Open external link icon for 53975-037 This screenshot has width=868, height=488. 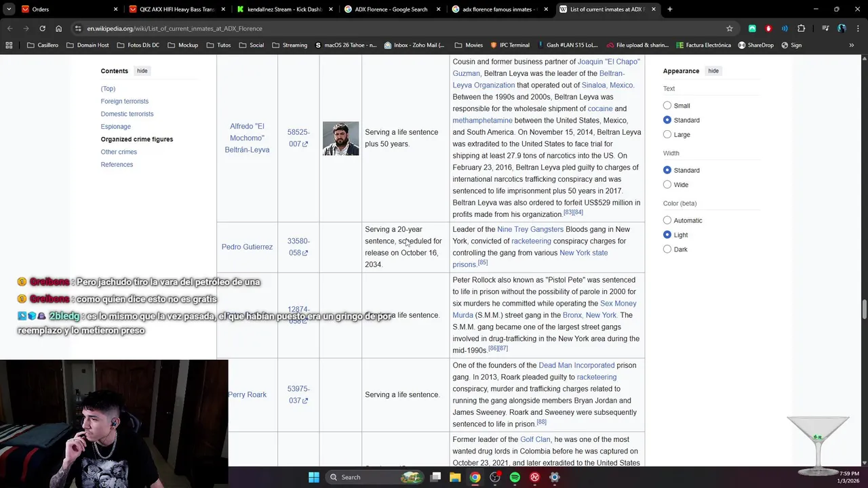pos(305,401)
